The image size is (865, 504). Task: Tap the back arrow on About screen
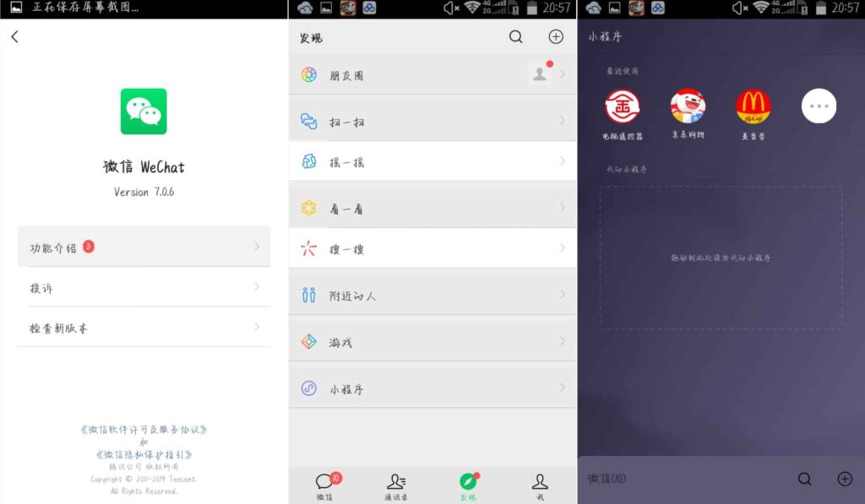[15, 37]
